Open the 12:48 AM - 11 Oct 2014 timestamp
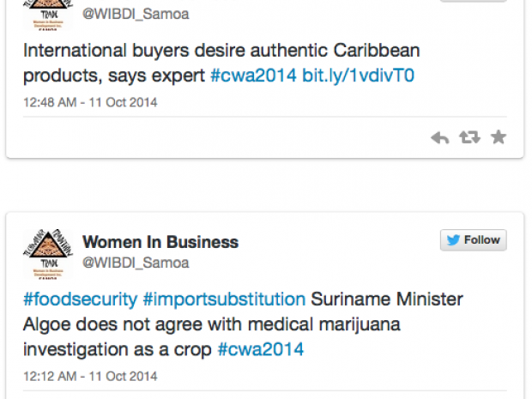Image resolution: width=532 pixels, height=399 pixels. 90,103
